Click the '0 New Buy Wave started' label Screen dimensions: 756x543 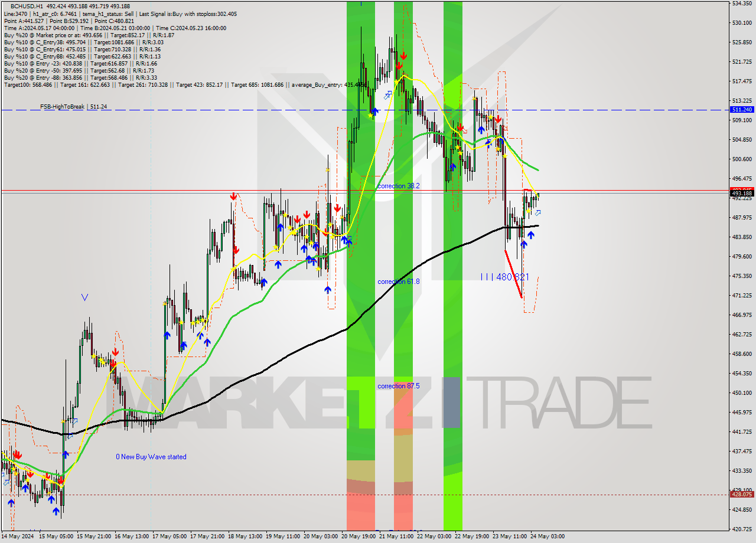coord(151,457)
